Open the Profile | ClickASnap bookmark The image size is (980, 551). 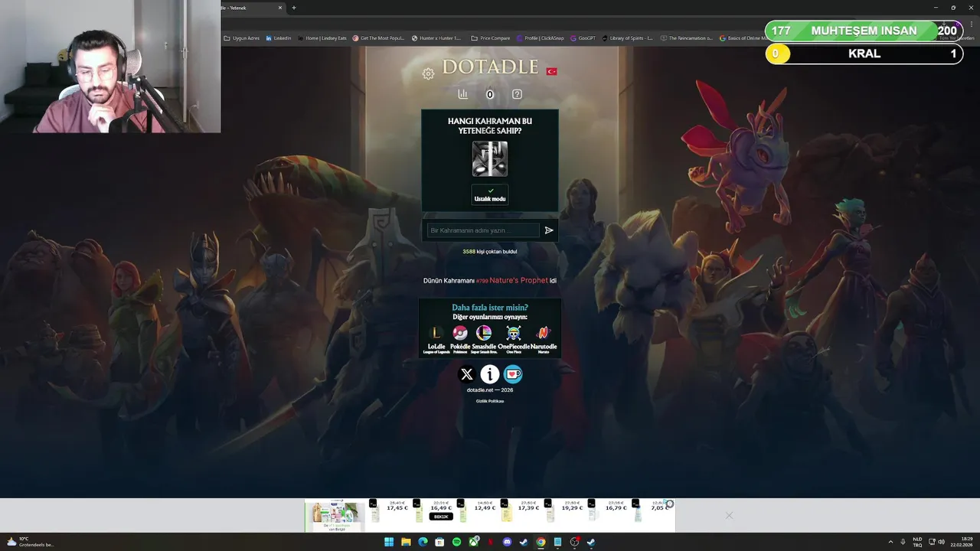pyautogui.click(x=541, y=37)
